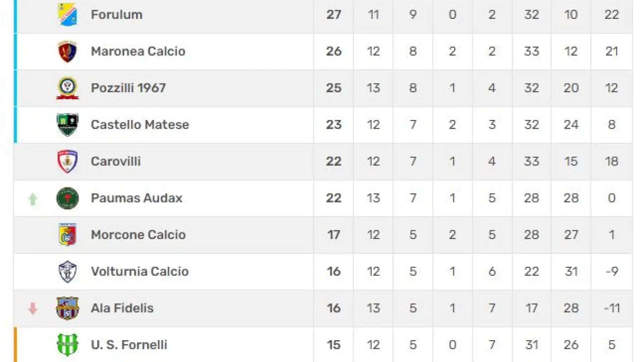This screenshot has height=362, width=644.
Task: Click the Morcone Calcio team logo
Action: 67,235
